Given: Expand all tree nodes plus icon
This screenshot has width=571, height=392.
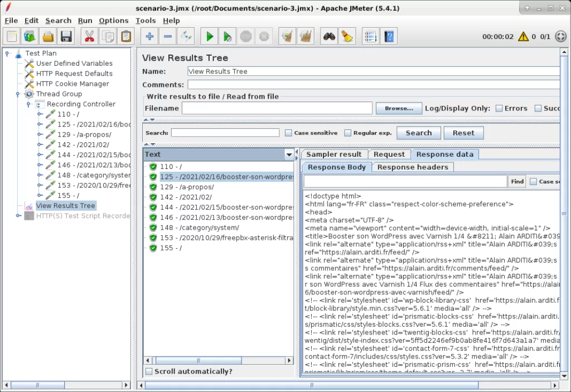Looking at the screenshot, I should click(x=149, y=36).
